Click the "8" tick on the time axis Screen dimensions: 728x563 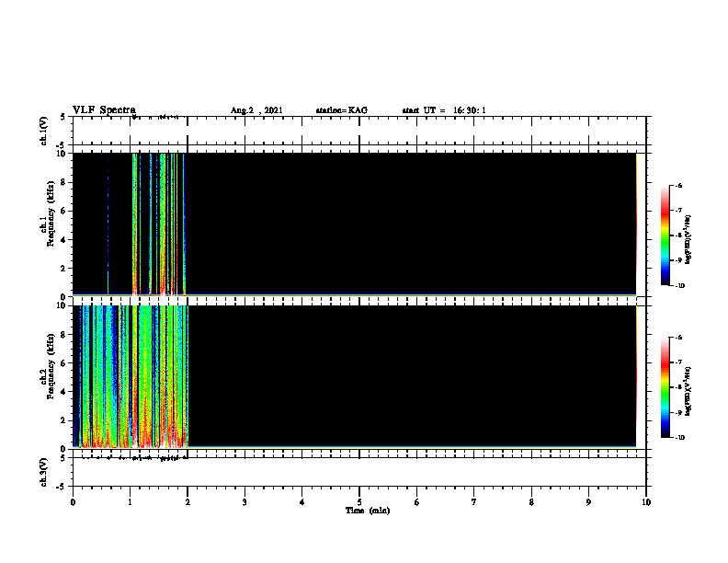pyautogui.click(x=531, y=502)
